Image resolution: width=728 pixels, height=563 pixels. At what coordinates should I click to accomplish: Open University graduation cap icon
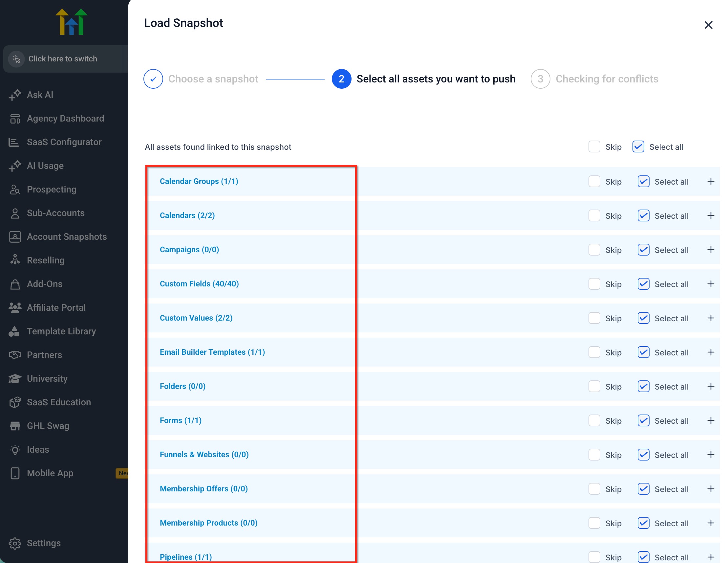point(15,378)
